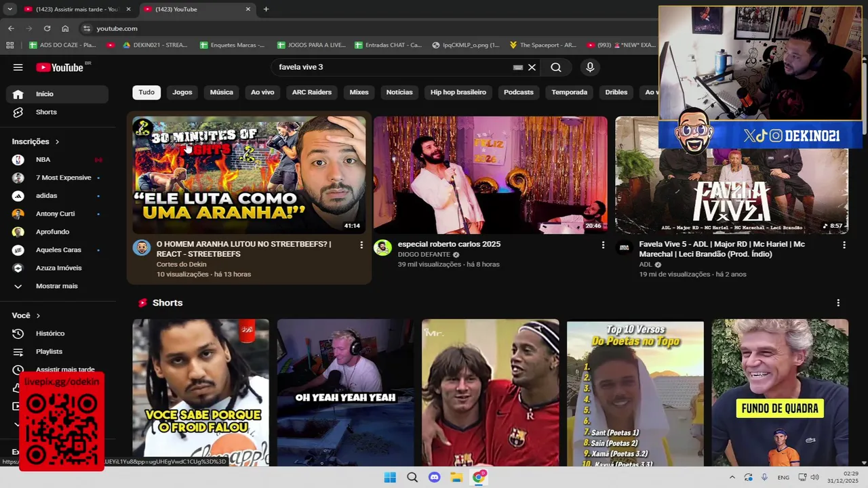The height and width of the screenshot is (488, 868).
Task: Expand Mostrar mais in subscriptions
Action: point(57,286)
